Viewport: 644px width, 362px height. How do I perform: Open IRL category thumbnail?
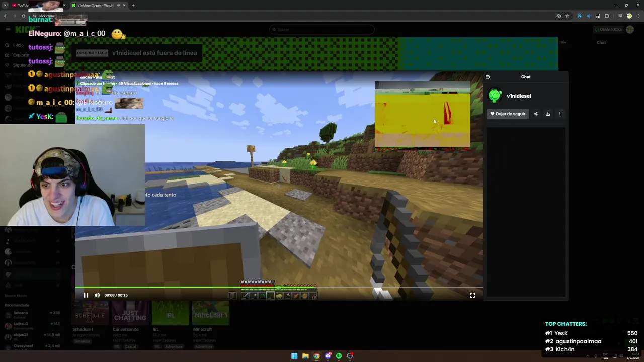pos(170,313)
